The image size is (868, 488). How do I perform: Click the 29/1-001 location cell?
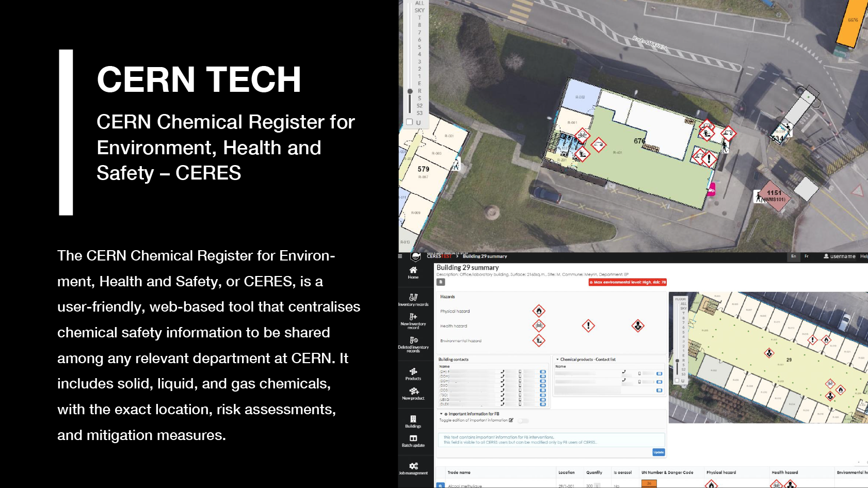coord(566,486)
